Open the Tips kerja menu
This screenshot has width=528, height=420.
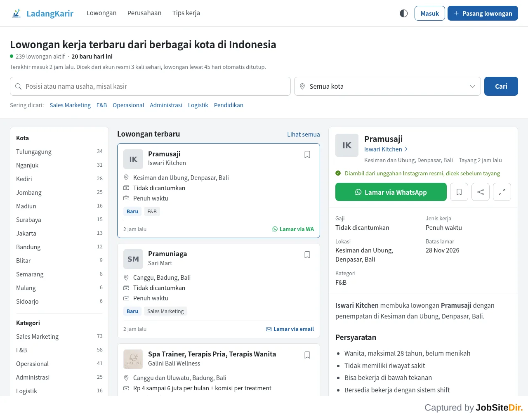point(186,13)
